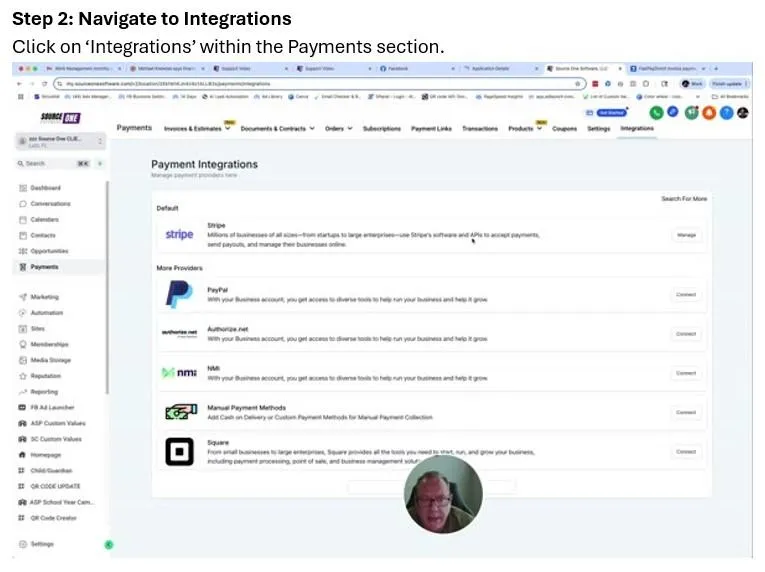Open the Coupons tab

point(564,128)
